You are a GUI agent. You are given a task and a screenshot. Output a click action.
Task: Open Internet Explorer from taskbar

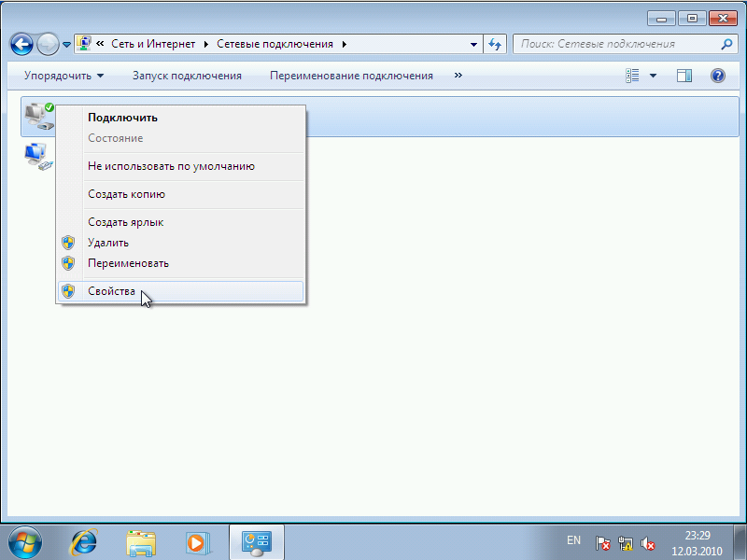point(86,541)
